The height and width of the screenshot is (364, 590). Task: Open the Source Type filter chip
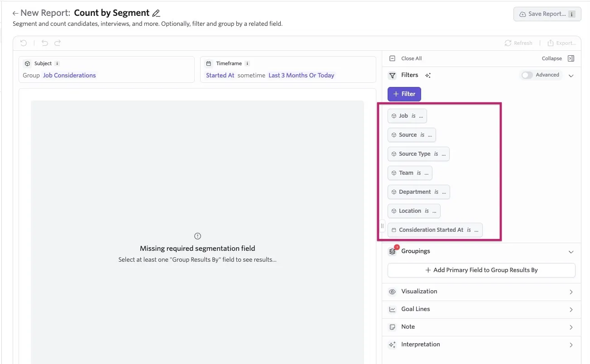(x=418, y=154)
